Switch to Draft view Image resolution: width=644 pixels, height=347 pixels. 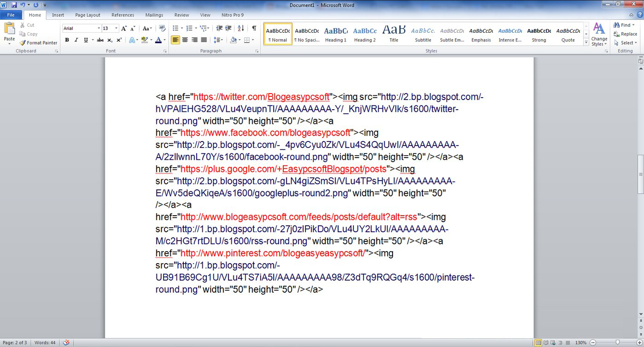568,342
